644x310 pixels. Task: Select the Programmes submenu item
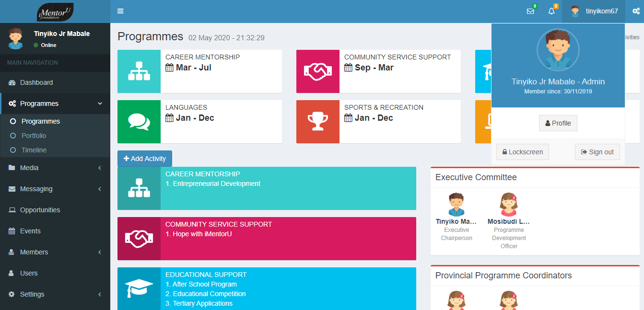click(x=40, y=121)
